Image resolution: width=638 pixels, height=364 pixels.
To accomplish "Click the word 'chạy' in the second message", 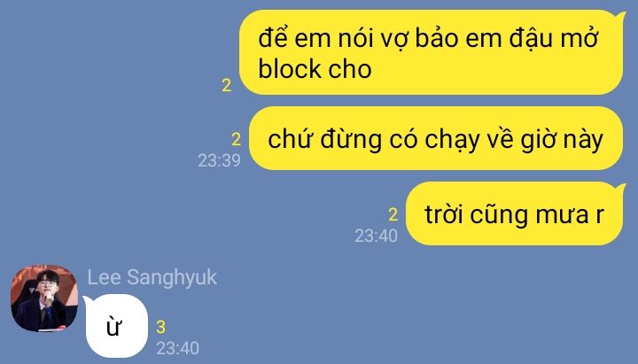I will [452, 140].
